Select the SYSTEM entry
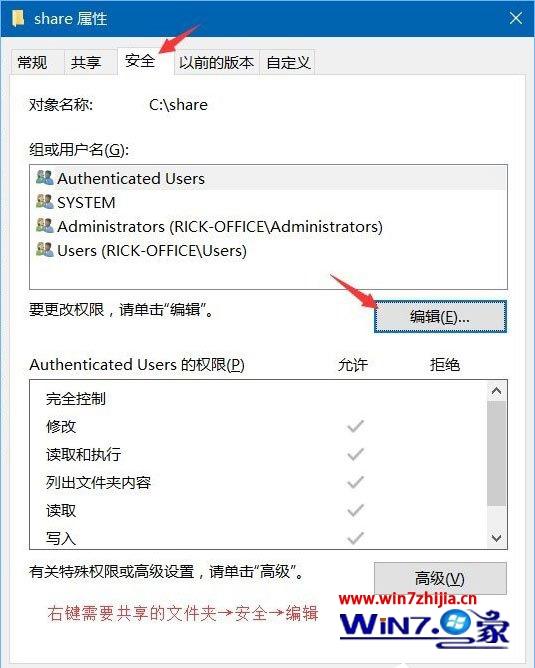The height and width of the screenshot is (668, 535). (x=268, y=202)
